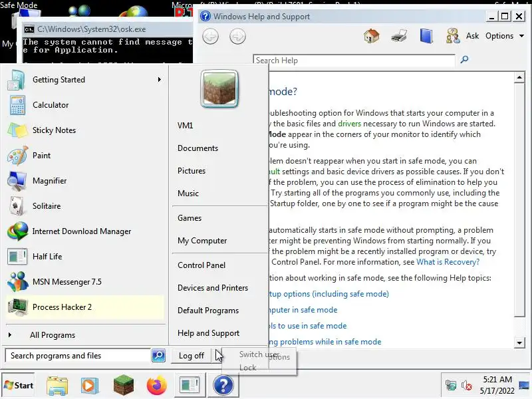Open startup options (including safe mode) link
Image resolution: width=532 pixels, height=399 pixels.
[x=329, y=294]
